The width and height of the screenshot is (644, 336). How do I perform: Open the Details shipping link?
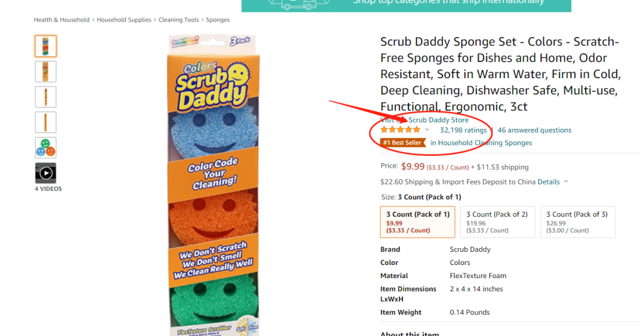[549, 182]
